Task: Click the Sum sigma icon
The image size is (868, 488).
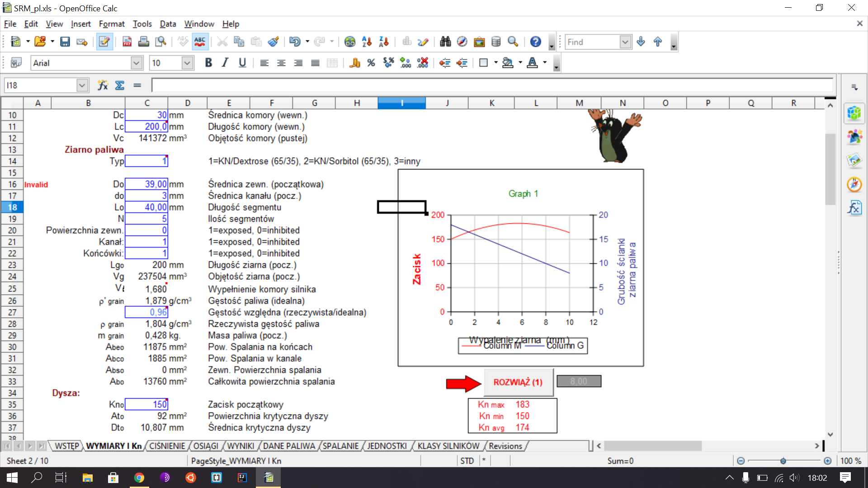Action: [x=120, y=85]
